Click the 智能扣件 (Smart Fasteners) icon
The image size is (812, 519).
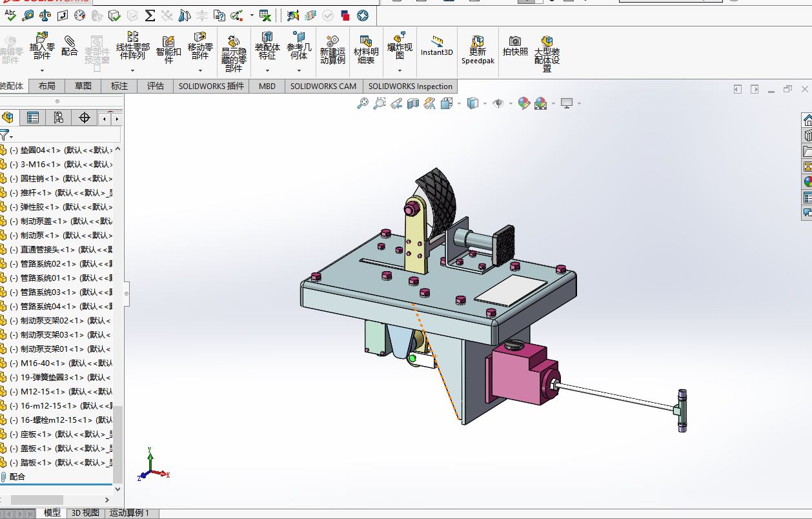(168, 48)
